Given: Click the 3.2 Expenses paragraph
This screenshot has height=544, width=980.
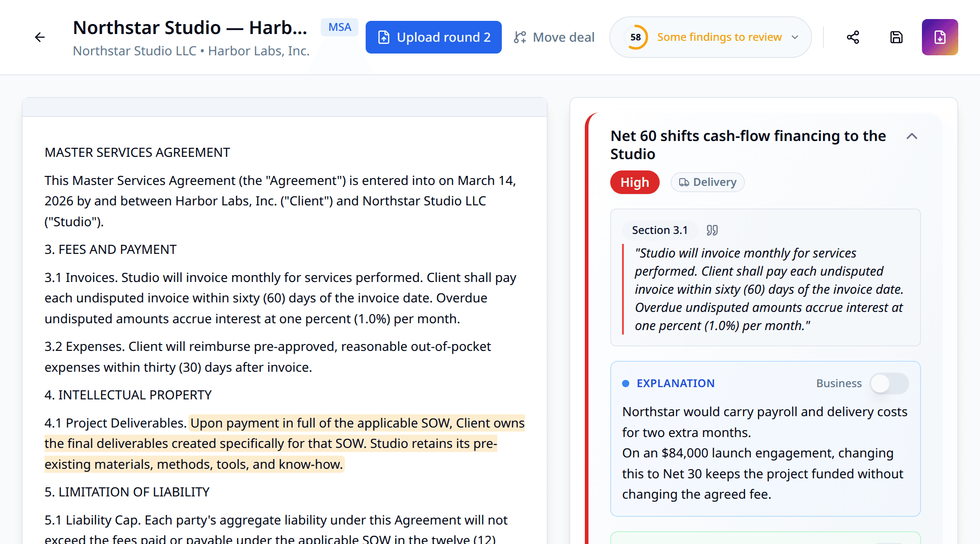Looking at the screenshot, I should (268, 357).
